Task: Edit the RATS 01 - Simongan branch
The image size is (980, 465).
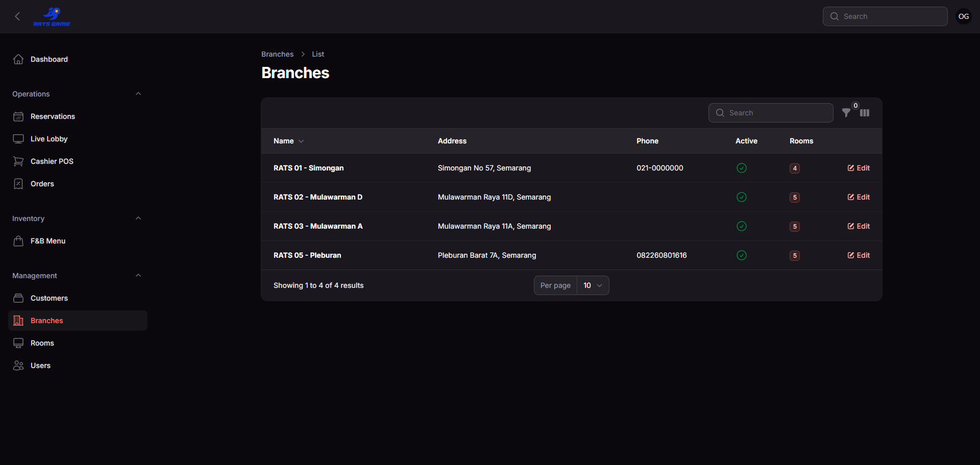Action: coord(859,168)
